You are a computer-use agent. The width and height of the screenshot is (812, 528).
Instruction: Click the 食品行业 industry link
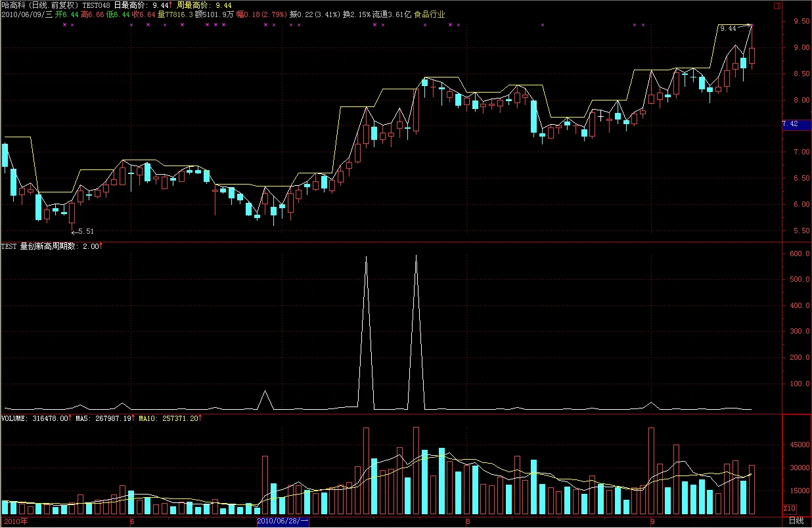pyautogui.click(x=429, y=14)
